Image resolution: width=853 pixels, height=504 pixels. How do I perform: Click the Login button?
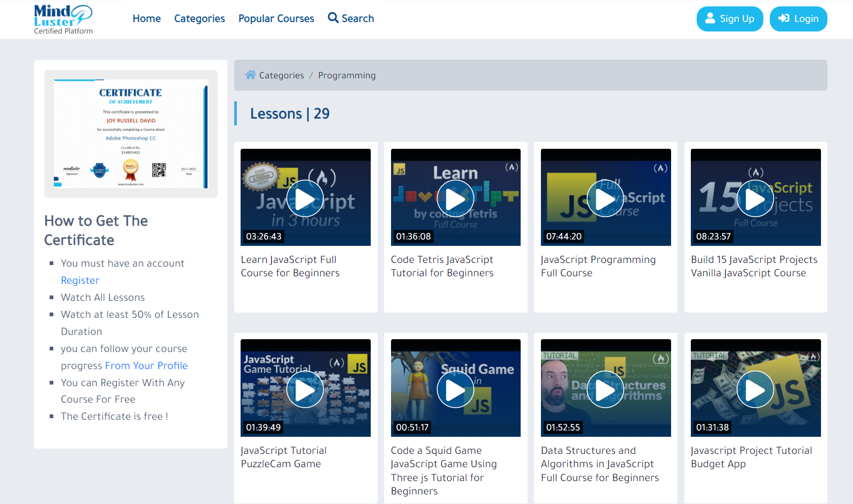[798, 19]
